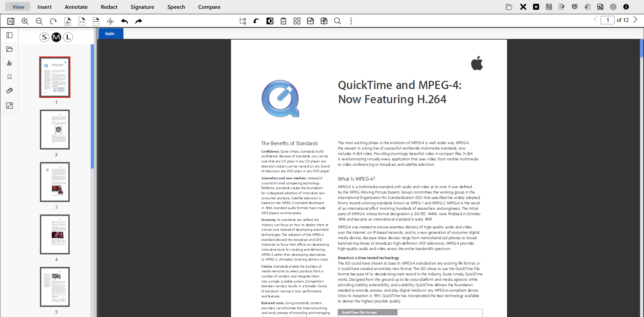Toggle the invert colors view mode
This screenshot has height=317, width=644.
pos(270,21)
